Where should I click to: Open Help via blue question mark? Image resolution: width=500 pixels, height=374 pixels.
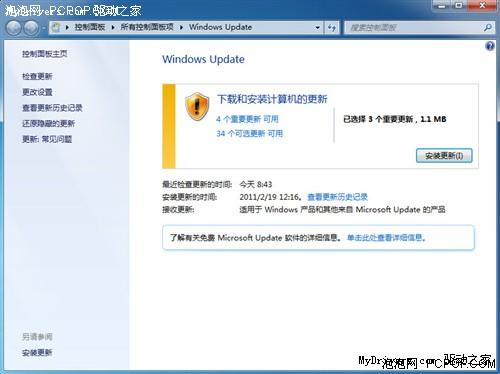tap(490, 46)
